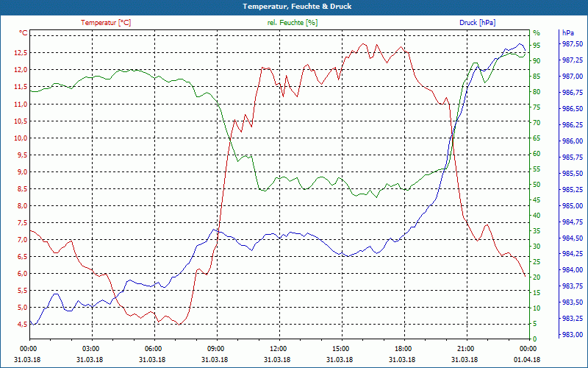Click the '03:00' time axis label
Viewport: 588px width, 368px height.
[90, 348]
